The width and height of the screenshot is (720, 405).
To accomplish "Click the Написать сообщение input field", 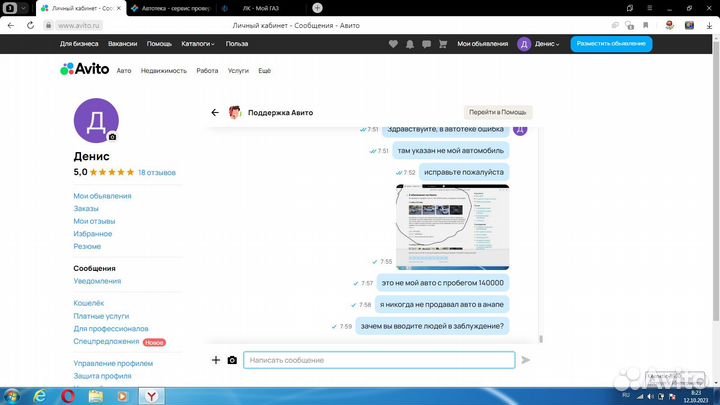I will [x=379, y=360].
